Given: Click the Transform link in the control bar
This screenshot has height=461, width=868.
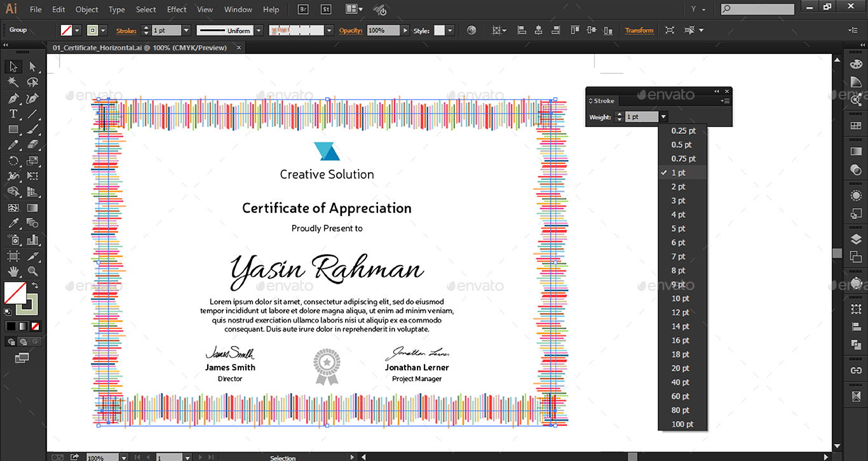Looking at the screenshot, I should point(639,30).
